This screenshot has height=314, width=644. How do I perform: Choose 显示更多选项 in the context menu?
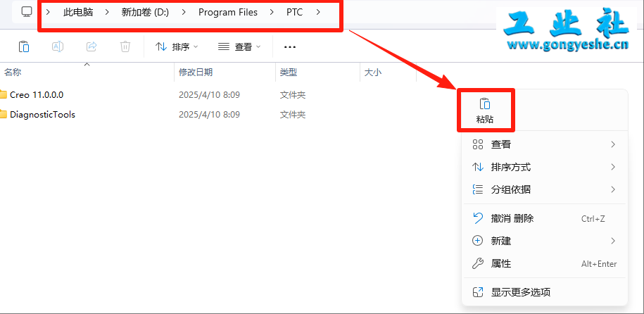click(x=545, y=292)
